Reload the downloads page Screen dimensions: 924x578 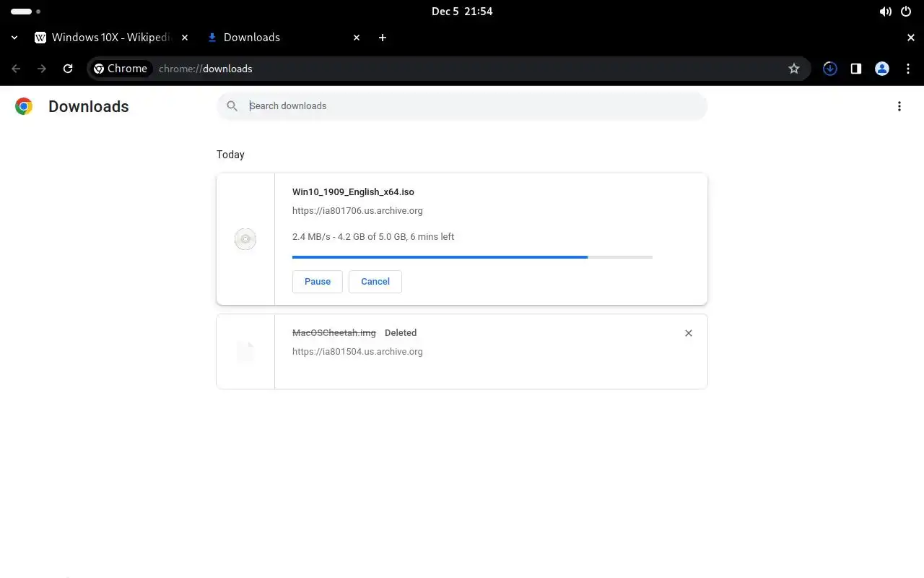(68, 69)
